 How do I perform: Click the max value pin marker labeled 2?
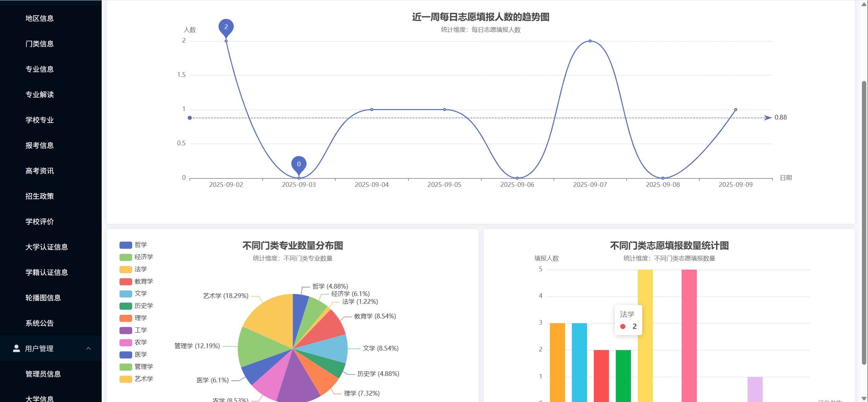226,27
